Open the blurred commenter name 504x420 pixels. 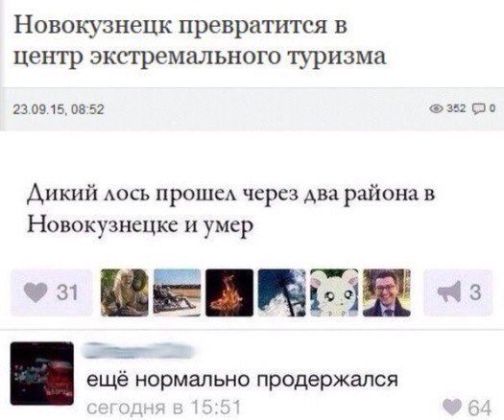point(141,350)
